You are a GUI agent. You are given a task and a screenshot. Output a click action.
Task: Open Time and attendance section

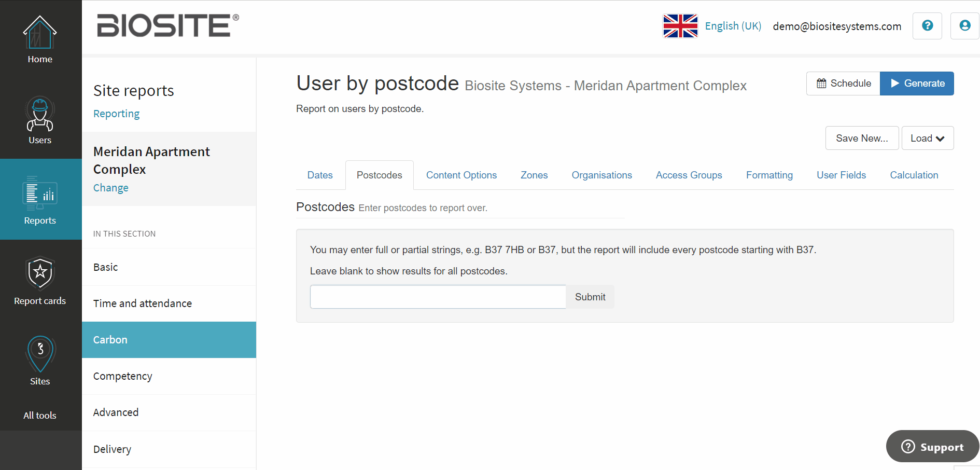169,303
